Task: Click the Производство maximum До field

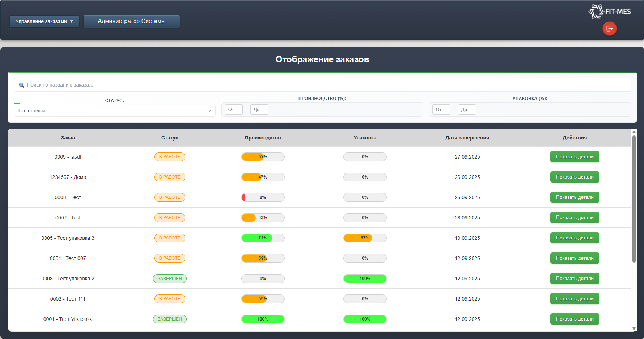Action: pyautogui.click(x=259, y=110)
